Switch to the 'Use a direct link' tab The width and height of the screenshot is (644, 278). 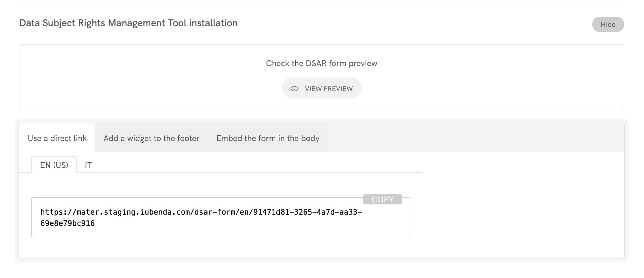click(x=57, y=138)
